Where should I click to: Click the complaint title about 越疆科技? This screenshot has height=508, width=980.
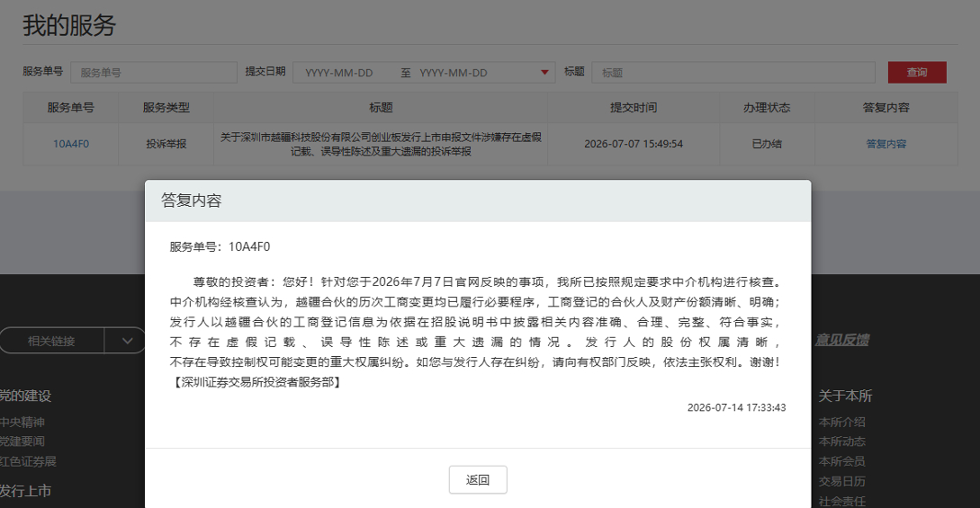381,144
